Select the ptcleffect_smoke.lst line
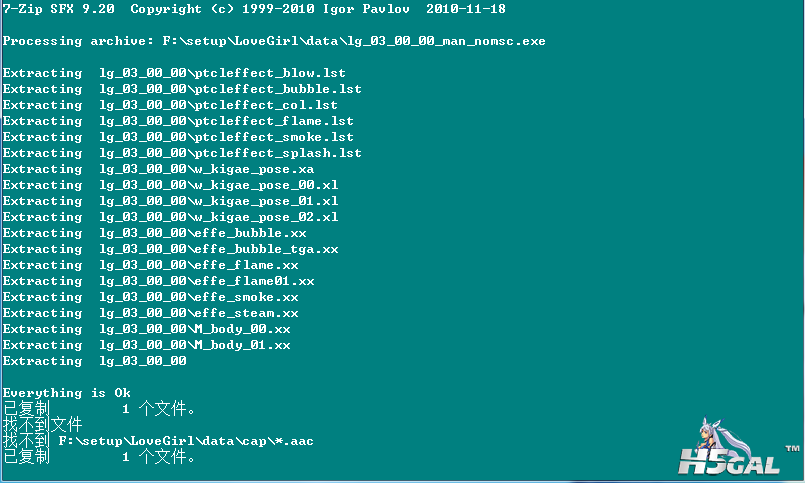Image resolution: width=805 pixels, height=483 pixels. pos(178,137)
